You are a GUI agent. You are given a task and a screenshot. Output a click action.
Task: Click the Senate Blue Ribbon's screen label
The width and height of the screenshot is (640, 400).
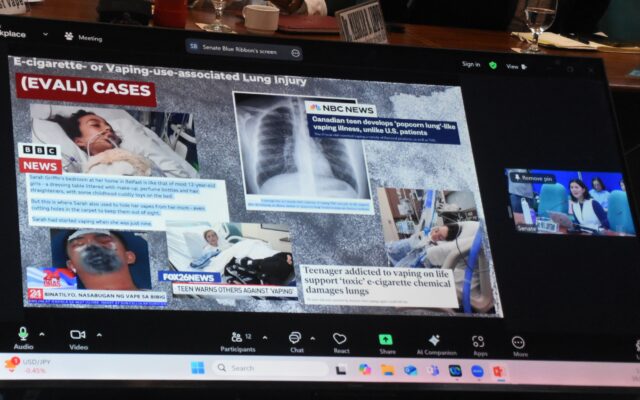(239, 49)
